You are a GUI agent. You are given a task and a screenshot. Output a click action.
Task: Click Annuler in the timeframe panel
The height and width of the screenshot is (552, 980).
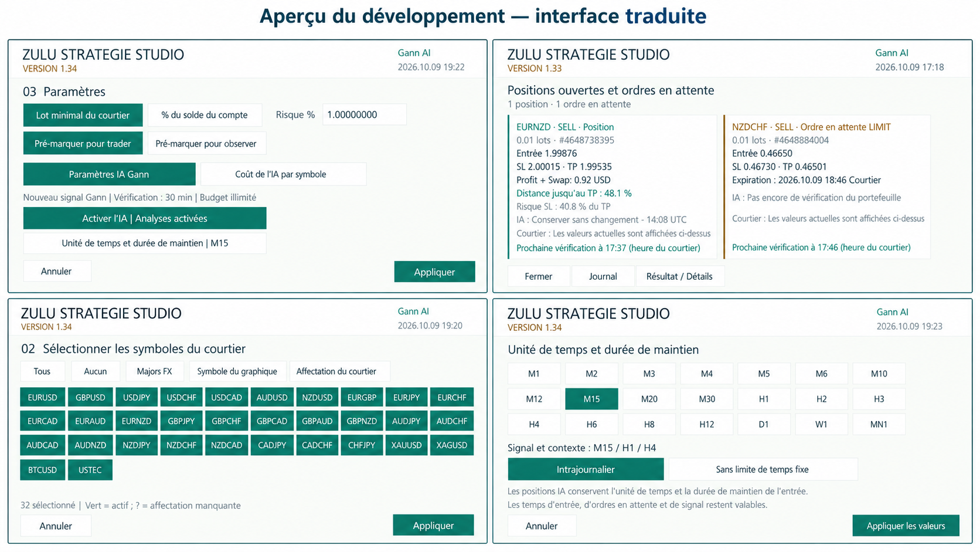[x=542, y=526]
